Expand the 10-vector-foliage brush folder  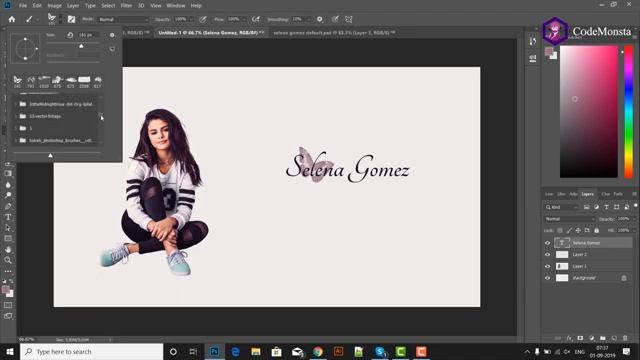pyautogui.click(x=16, y=116)
